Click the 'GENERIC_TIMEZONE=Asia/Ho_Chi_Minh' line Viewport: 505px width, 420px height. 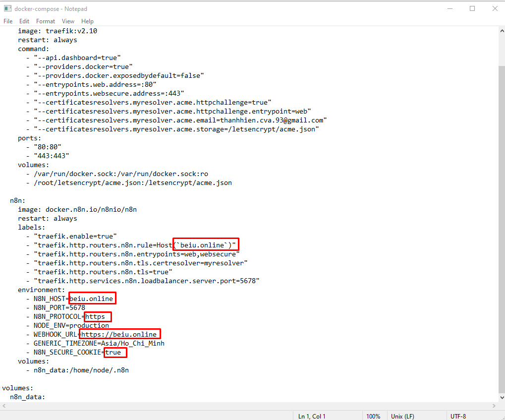95,344
